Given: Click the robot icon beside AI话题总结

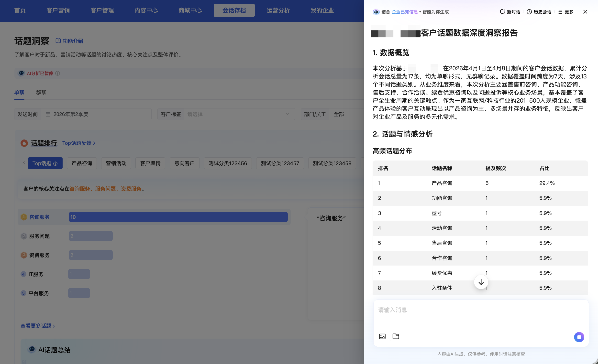Looking at the screenshot, I should pos(32,349).
